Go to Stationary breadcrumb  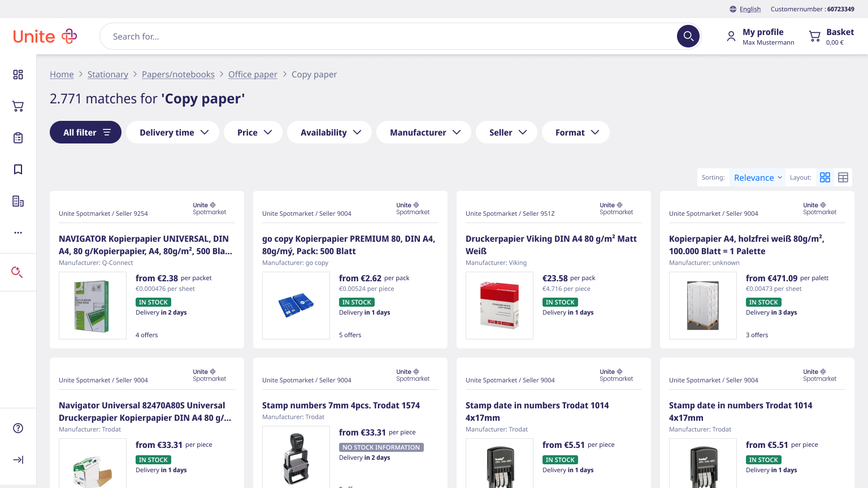[x=108, y=75]
